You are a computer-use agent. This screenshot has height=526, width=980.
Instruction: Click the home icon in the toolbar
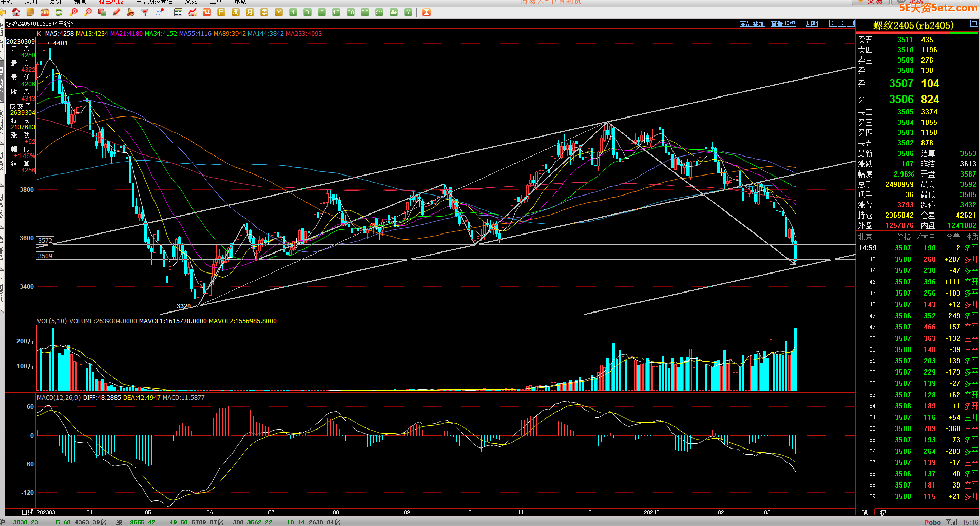(x=16, y=12)
